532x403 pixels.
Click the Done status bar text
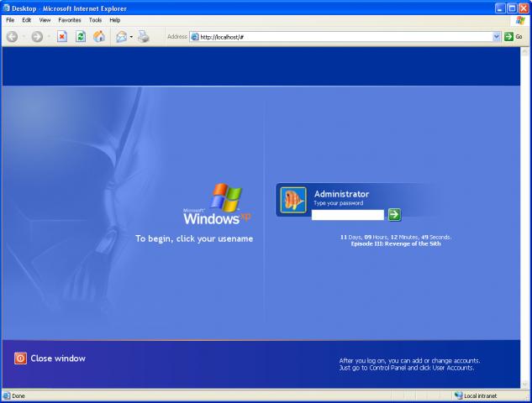point(18,395)
